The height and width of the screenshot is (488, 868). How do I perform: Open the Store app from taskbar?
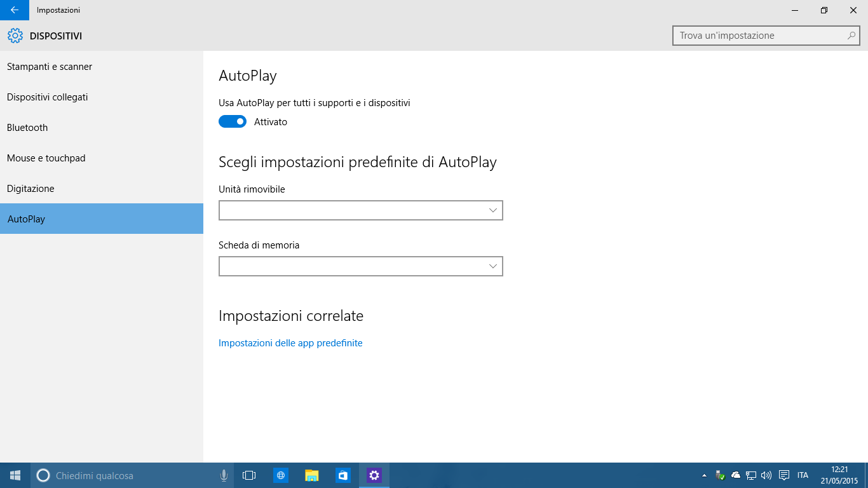coord(343,475)
